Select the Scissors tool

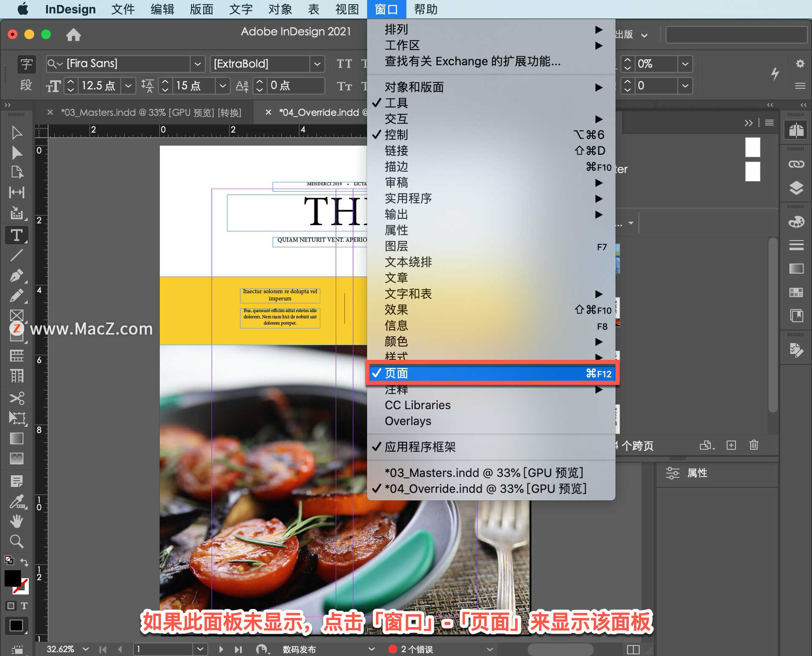16,398
